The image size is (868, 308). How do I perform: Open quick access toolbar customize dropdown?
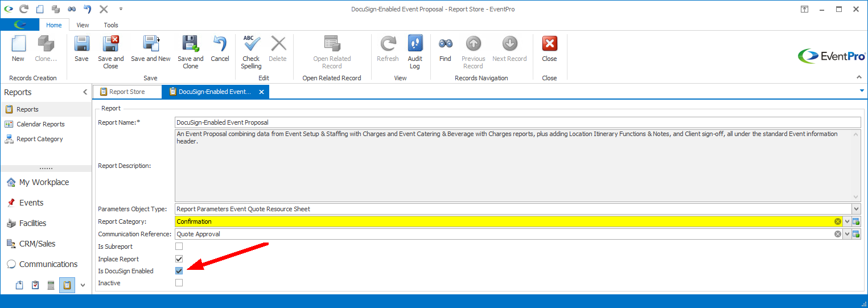click(121, 9)
